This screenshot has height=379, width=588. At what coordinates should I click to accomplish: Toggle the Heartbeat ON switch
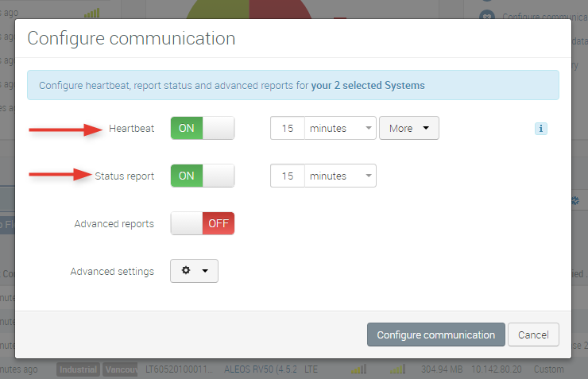click(203, 128)
